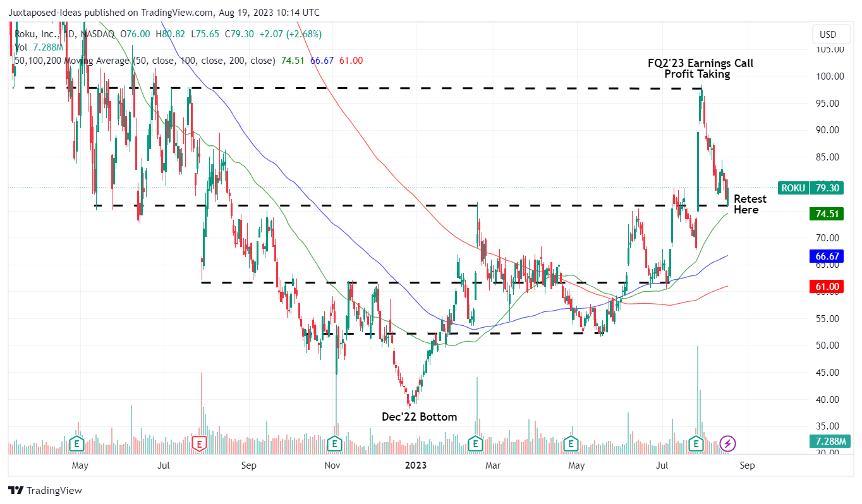Viewport: 862px width, 504px height.
Task: Click the 2023 label on time axis
Action: tap(416, 465)
